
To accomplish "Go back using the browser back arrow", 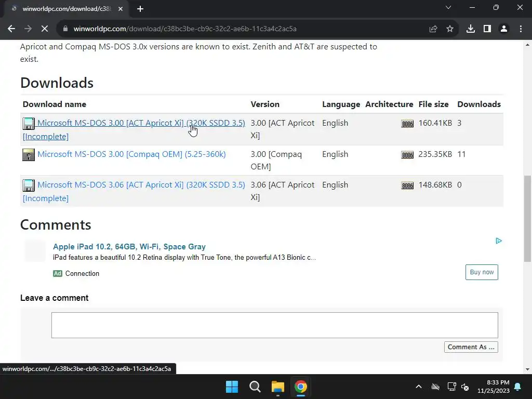I will pos(11,29).
